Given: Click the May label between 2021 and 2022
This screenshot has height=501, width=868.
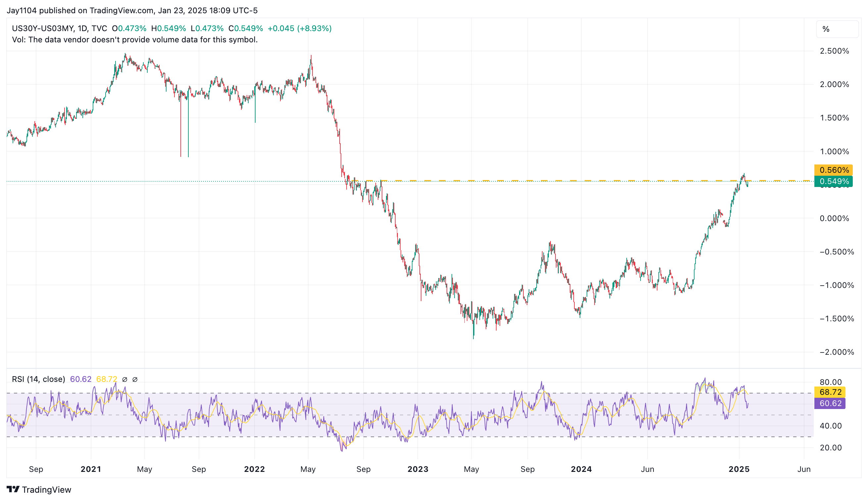Looking at the screenshot, I should point(145,469).
